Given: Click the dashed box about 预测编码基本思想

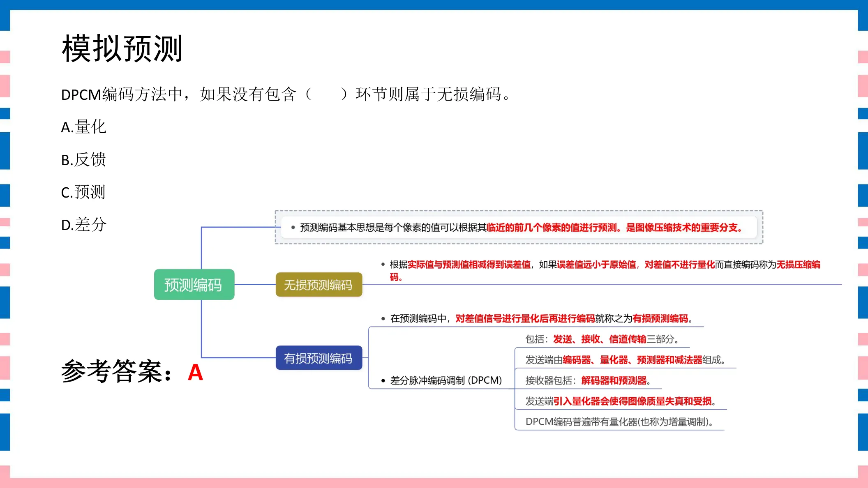Looking at the screenshot, I should click(519, 227).
